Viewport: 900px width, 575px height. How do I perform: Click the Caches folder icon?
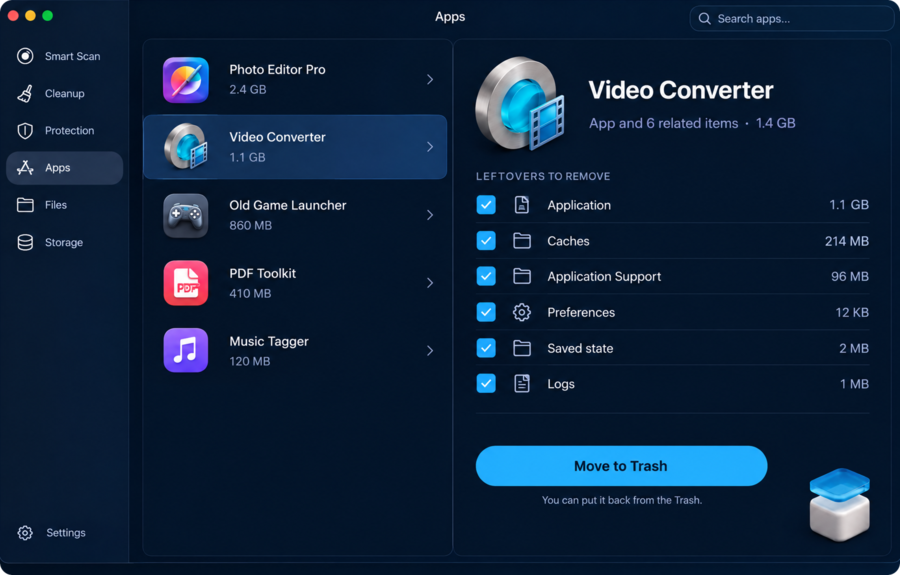click(x=521, y=240)
